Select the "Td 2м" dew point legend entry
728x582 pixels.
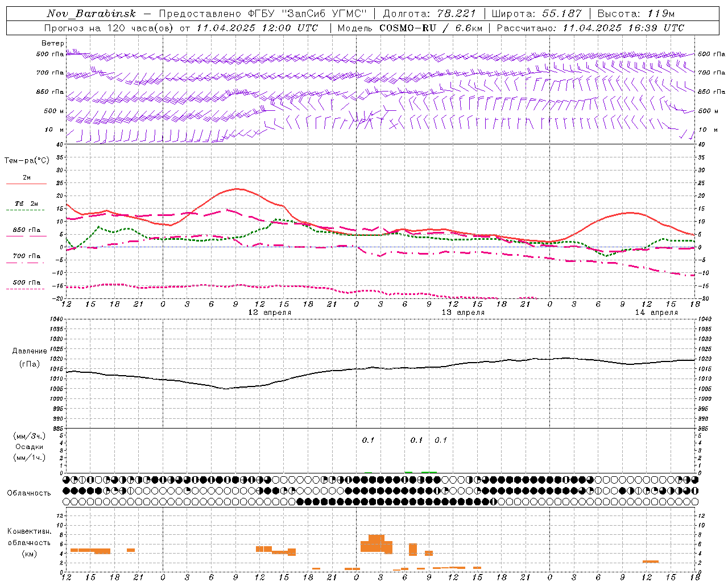pos(27,203)
